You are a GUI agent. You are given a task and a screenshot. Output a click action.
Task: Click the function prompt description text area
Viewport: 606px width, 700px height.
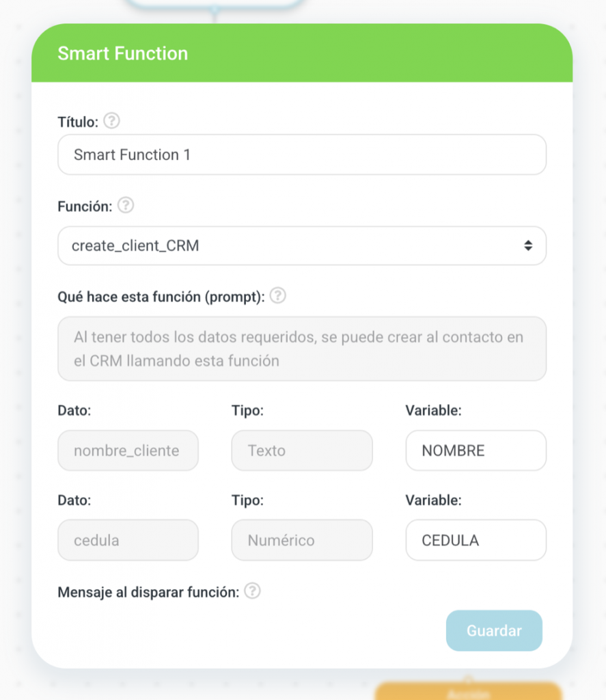pyautogui.click(x=302, y=349)
